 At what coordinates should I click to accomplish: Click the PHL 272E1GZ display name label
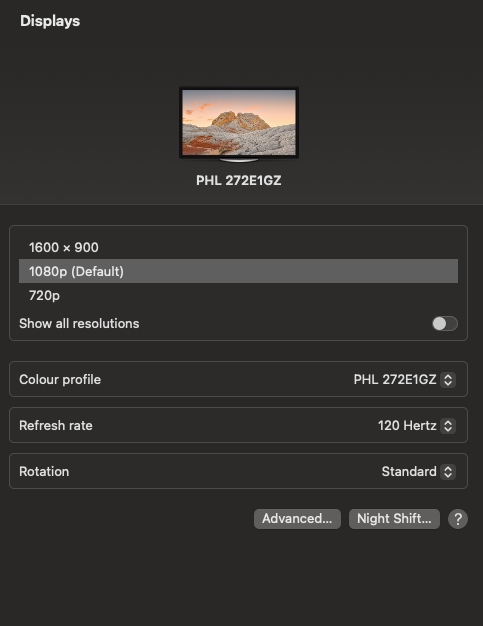pos(239,180)
